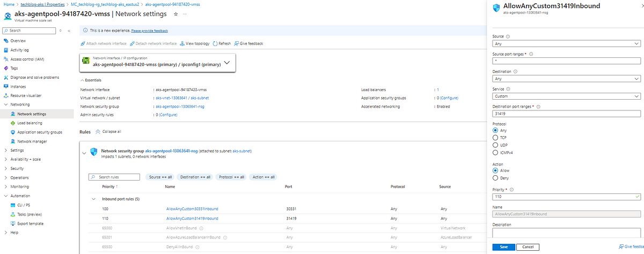Expand the network interface IP configuration selector
This screenshot has width=644, height=254.
[226, 63]
